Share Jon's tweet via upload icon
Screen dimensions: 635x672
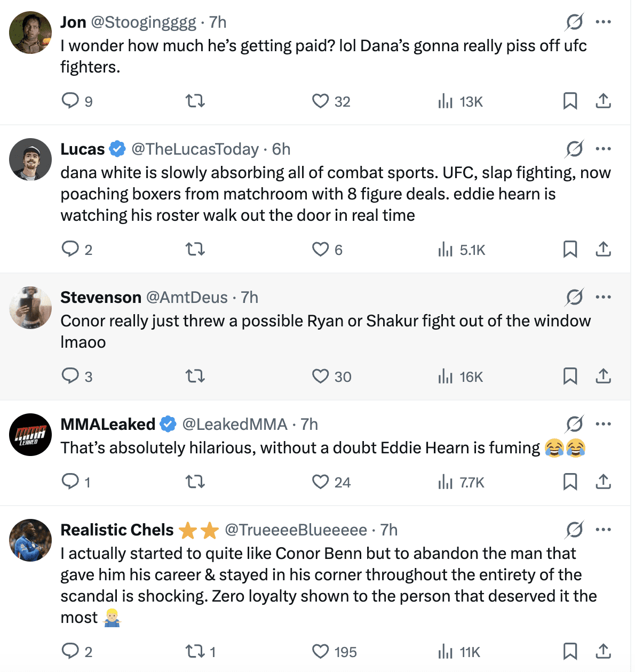(603, 101)
